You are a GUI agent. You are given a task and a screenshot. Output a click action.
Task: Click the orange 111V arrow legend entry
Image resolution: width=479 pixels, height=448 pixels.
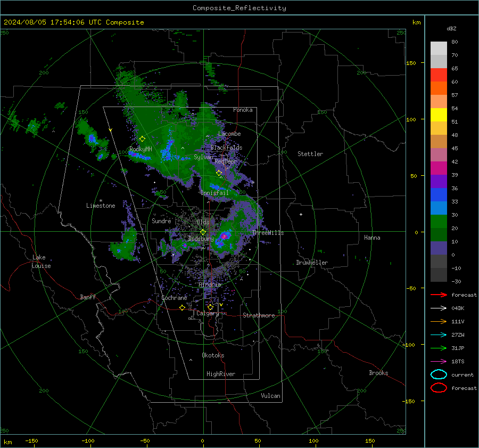[x=439, y=321]
